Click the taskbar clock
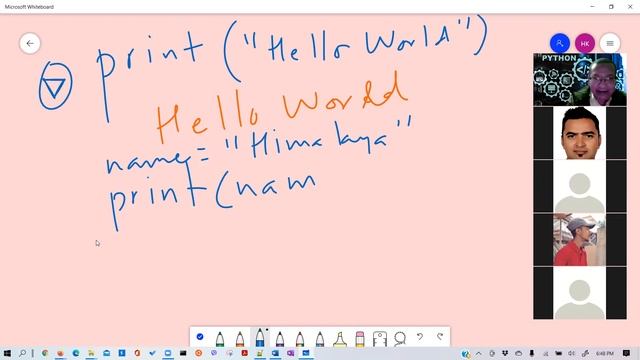Viewport: 640px width, 360px height. (x=605, y=353)
